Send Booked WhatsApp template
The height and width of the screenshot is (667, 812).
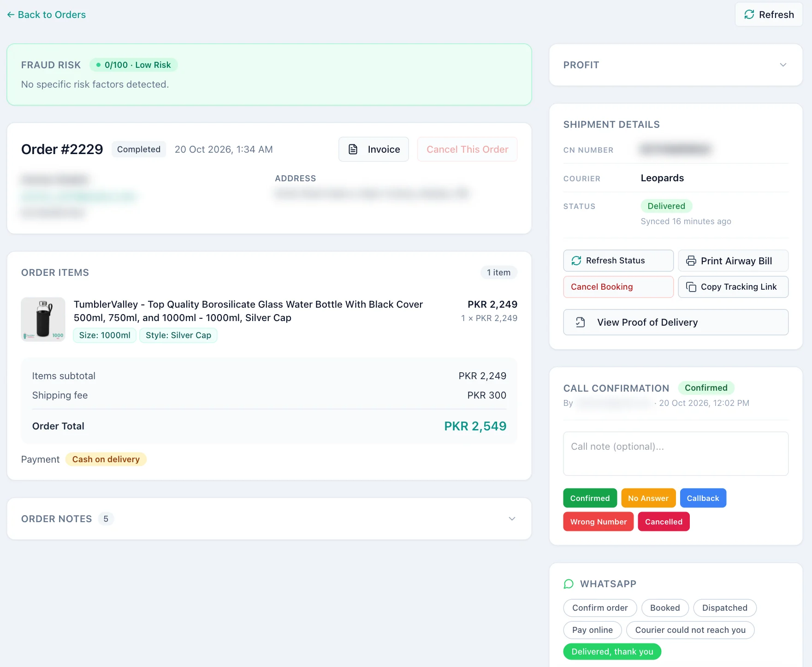point(665,608)
